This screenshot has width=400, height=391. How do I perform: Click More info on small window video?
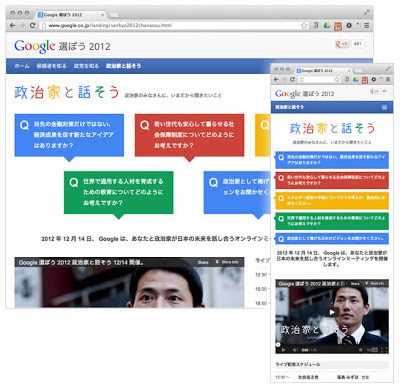[x=375, y=284]
